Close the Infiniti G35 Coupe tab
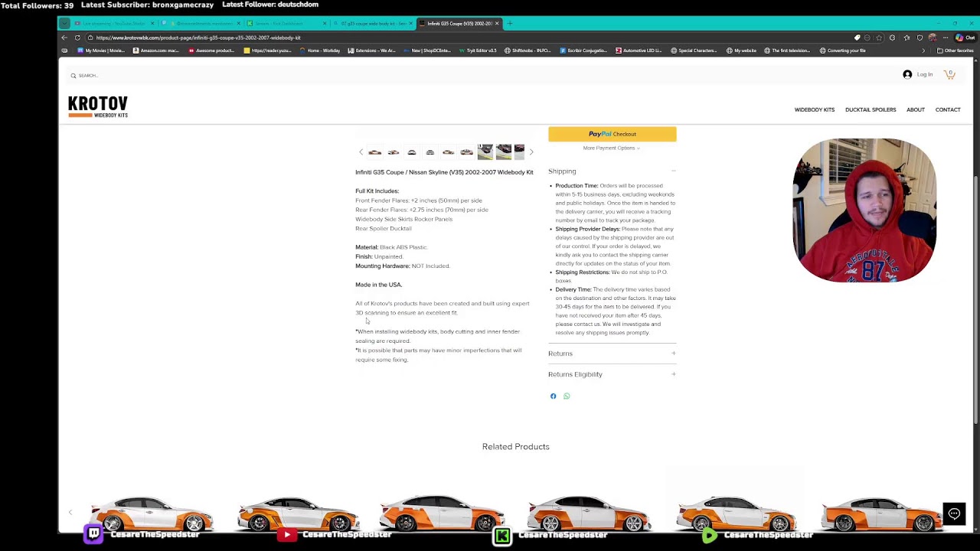 tap(497, 24)
